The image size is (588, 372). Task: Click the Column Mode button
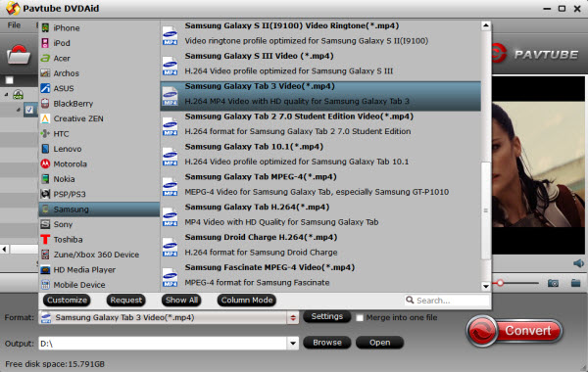(246, 301)
